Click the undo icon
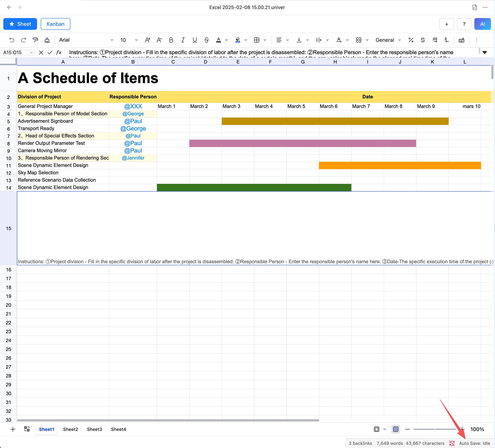Screen dimensions: 495x448 [x=12, y=40]
